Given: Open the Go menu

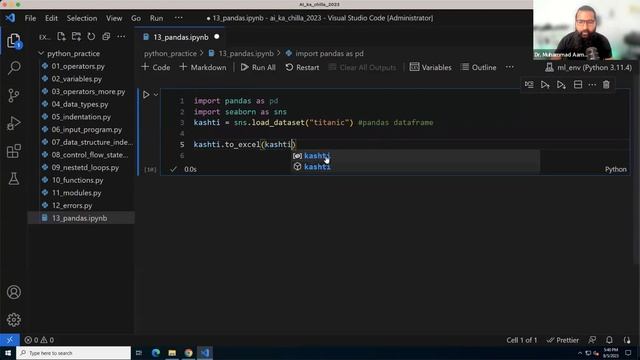Looking at the screenshot, I should (136, 18).
